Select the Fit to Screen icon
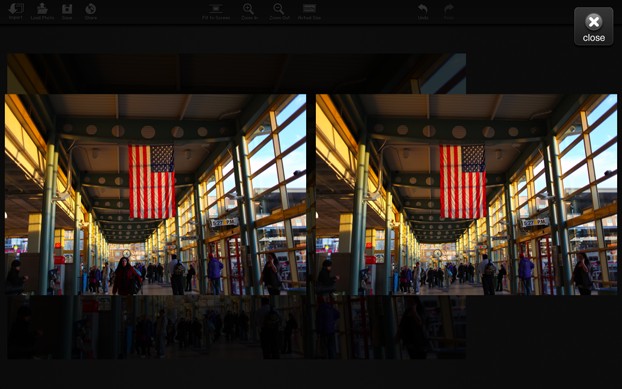 click(x=216, y=9)
